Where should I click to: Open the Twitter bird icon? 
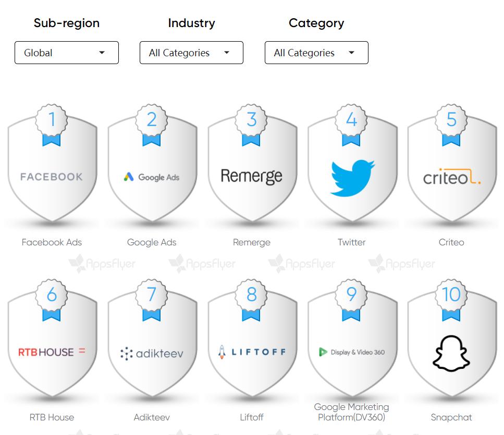coord(352,178)
